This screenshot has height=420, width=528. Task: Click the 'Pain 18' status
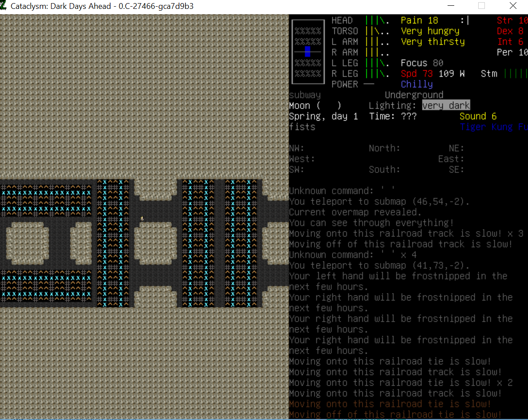(x=419, y=20)
